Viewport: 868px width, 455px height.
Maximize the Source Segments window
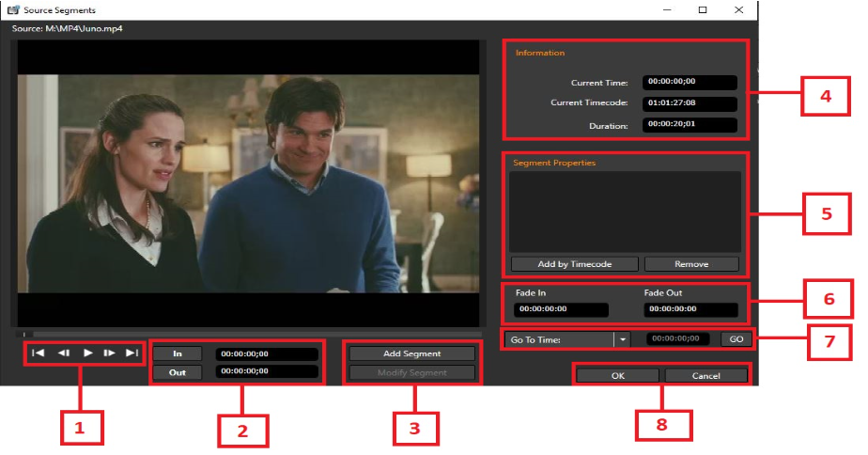703,10
